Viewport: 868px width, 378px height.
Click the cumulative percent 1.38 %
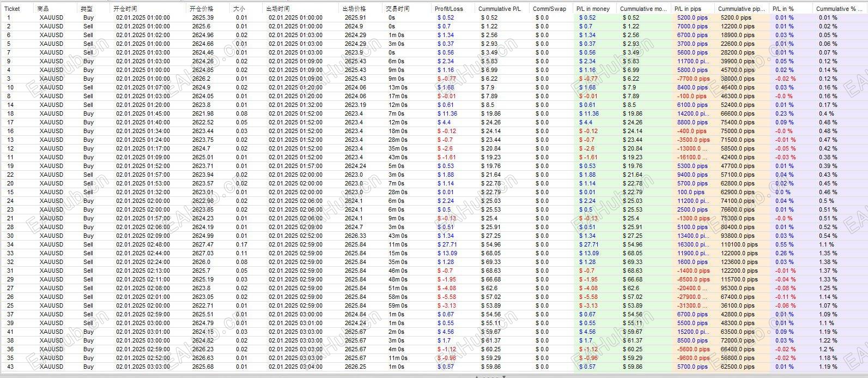828,262
